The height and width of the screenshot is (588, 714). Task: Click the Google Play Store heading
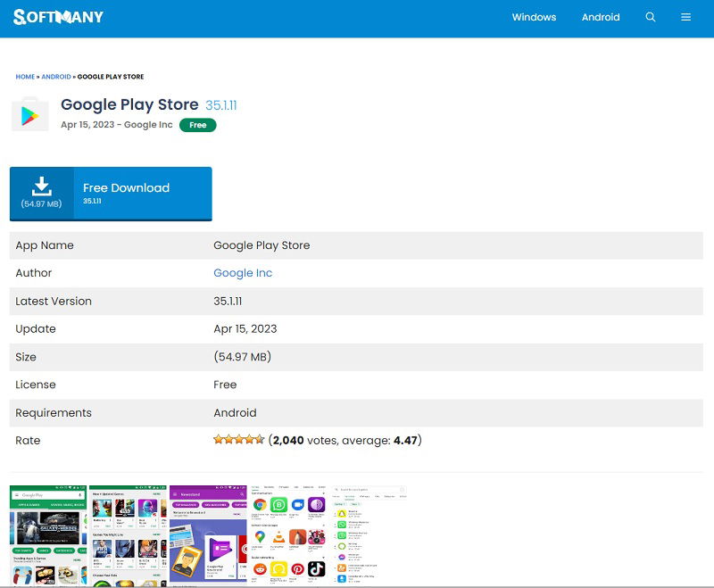pos(129,104)
